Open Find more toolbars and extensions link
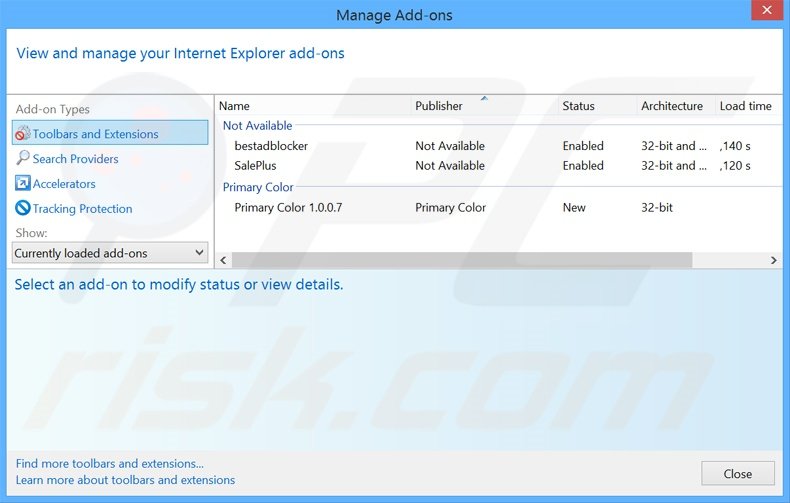Screen dimensions: 790x503 click(x=110, y=464)
